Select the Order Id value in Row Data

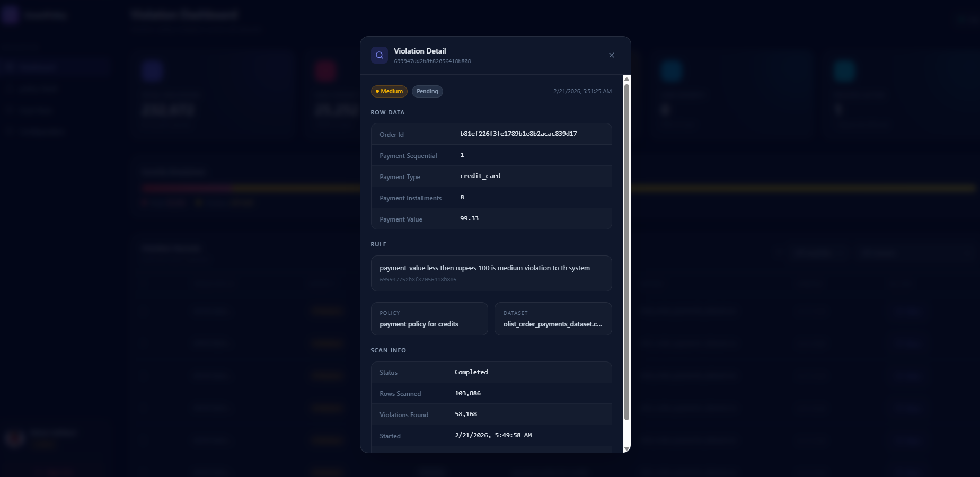(518, 134)
